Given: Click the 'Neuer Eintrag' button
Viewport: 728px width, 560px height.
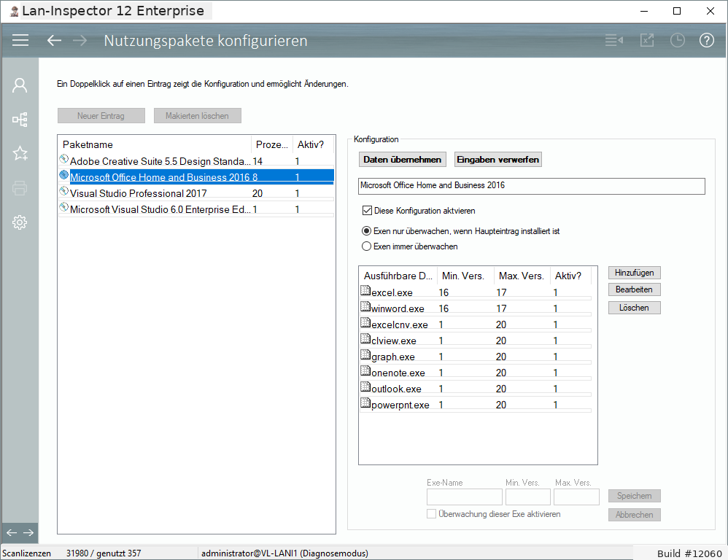Looking at the screenshot, I should point(101,116).
